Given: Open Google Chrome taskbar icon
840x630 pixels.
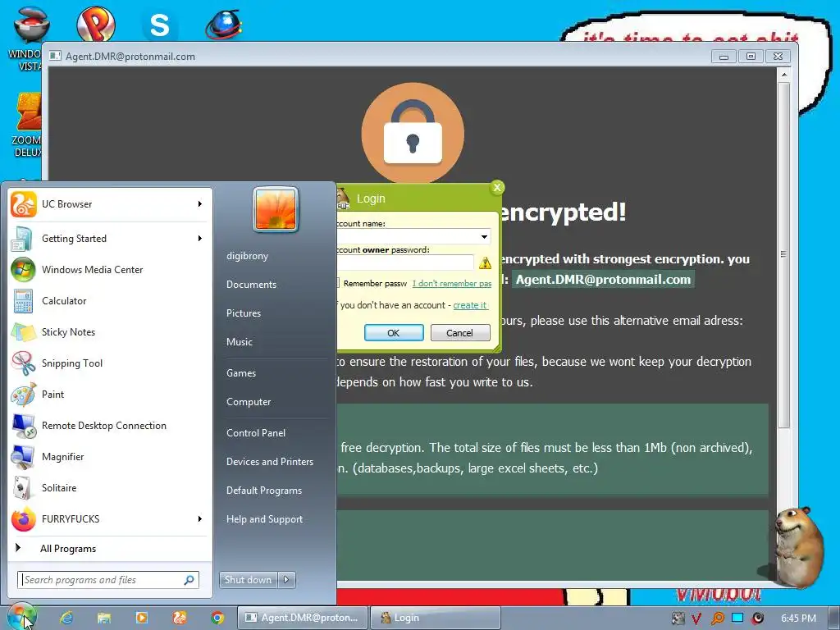Looking at the screenshot, I should point(217,618).
